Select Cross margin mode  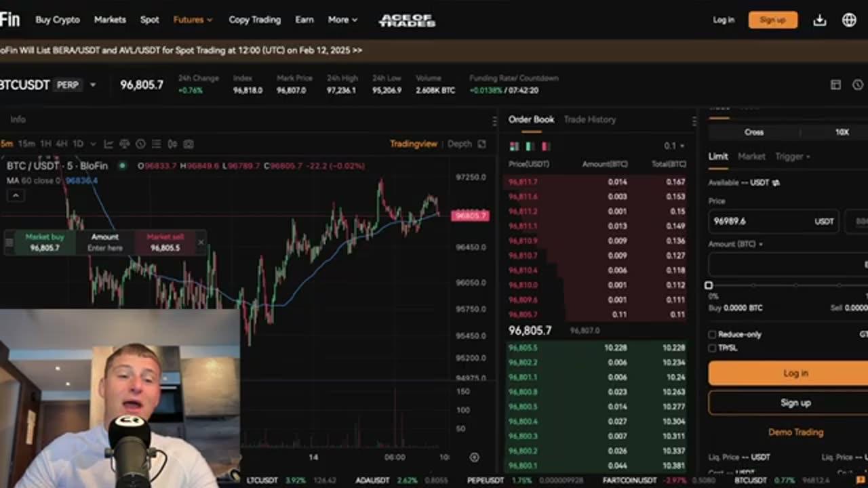click(x=754, y=132)
